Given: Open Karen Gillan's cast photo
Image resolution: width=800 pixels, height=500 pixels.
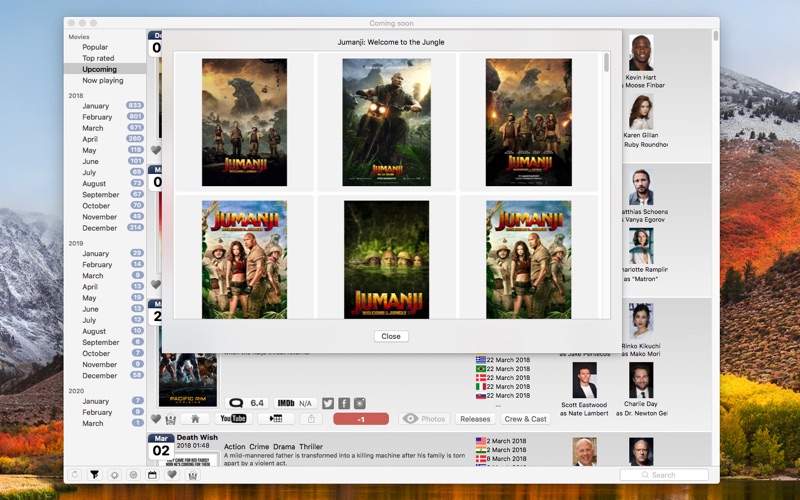Looking at the screenshot, I should pos(641,112).
